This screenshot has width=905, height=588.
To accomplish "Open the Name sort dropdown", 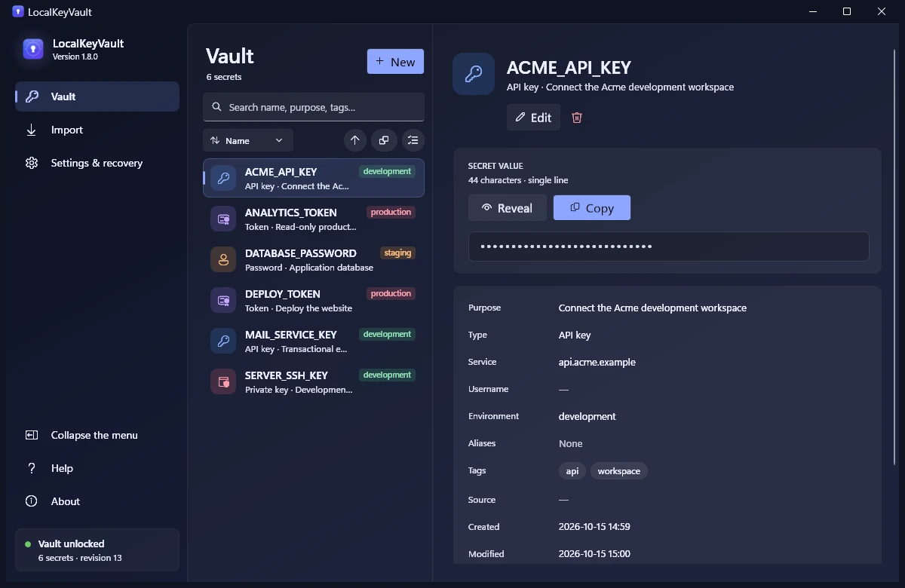I will click(248, 140).
